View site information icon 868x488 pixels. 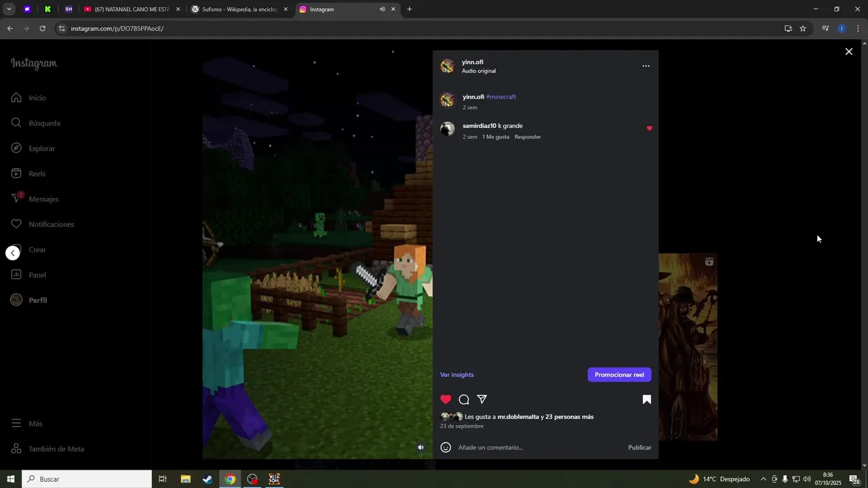click(x=62, y=28)
